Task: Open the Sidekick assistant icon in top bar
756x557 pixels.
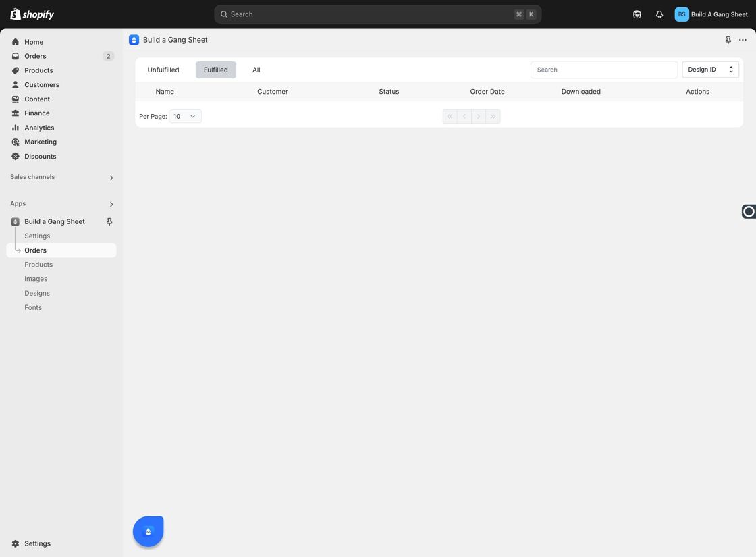Action: point(637,14)
